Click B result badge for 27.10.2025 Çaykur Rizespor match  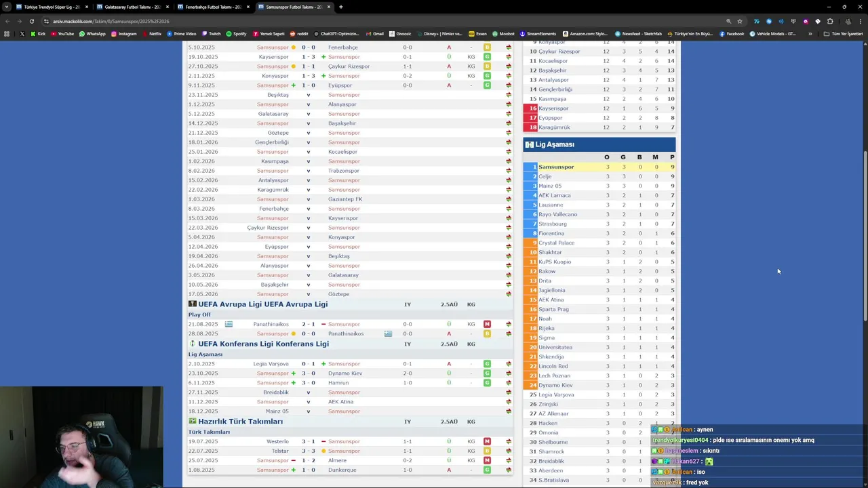pyautogui.click(x=487, y=66)
